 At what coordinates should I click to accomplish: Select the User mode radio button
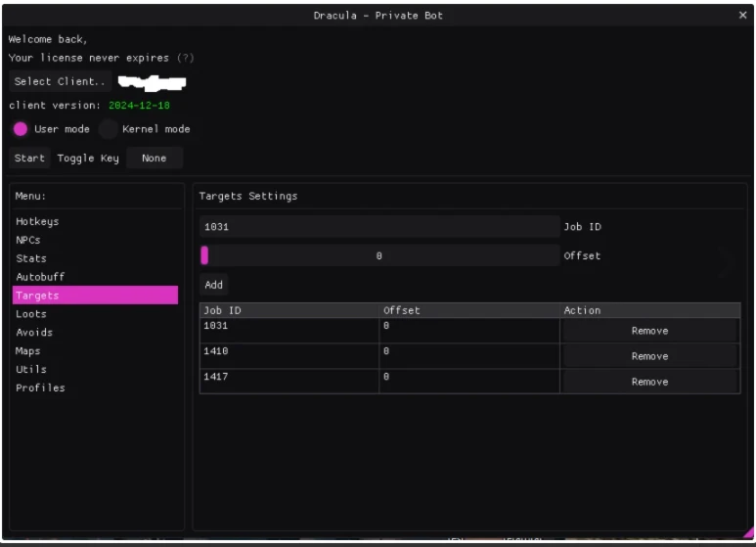click(21, 129)
